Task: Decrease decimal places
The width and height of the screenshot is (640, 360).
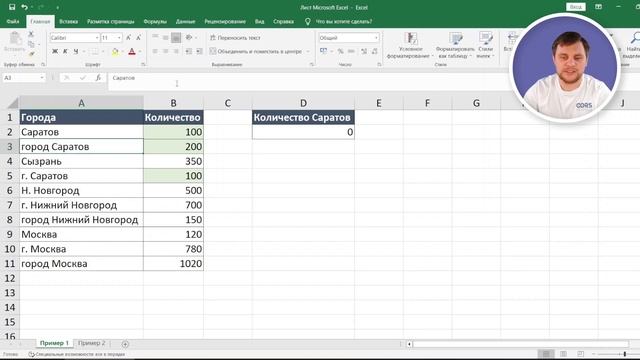Action: pos(374,51)
